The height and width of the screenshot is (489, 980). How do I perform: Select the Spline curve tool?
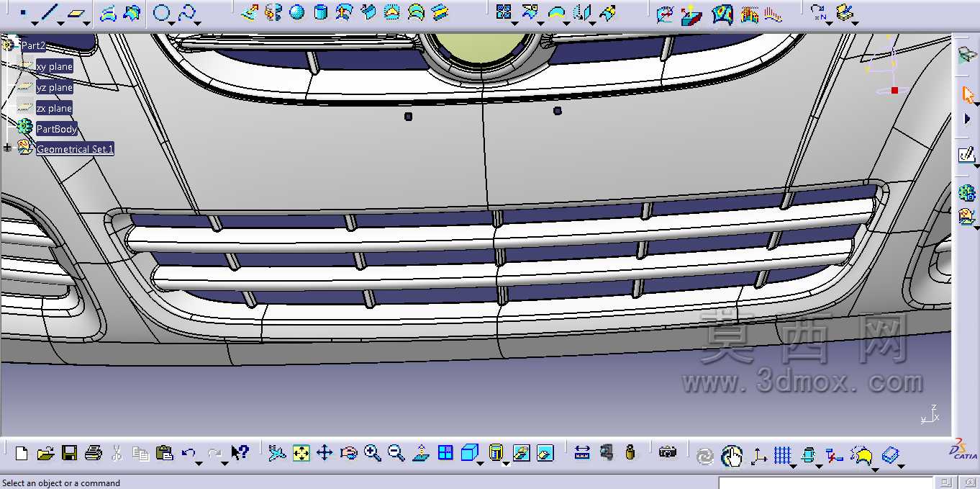click(187, 13)
